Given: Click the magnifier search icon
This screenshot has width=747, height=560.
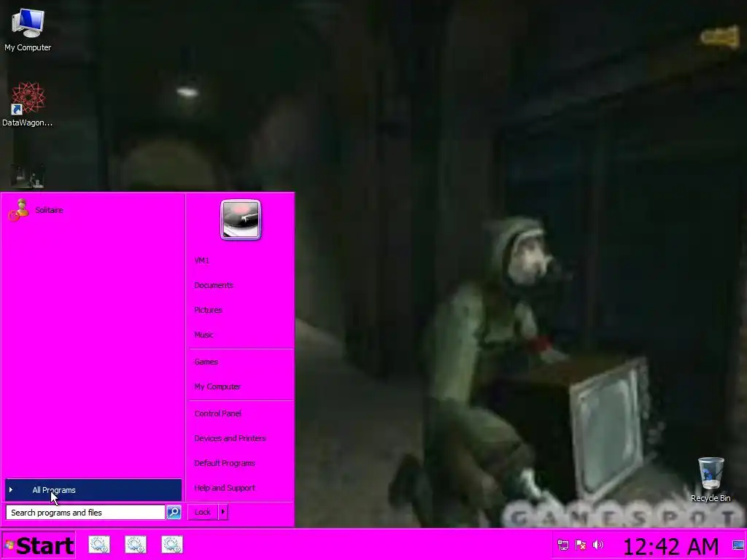Looking at the screenshot, I should tap(174, 513).
